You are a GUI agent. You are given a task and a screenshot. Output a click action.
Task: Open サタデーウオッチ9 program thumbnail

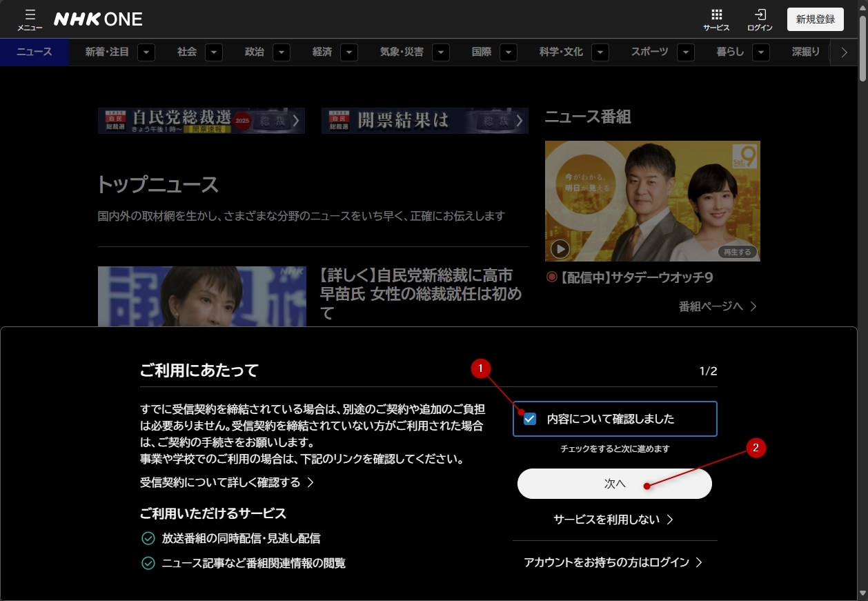(652, 201)
